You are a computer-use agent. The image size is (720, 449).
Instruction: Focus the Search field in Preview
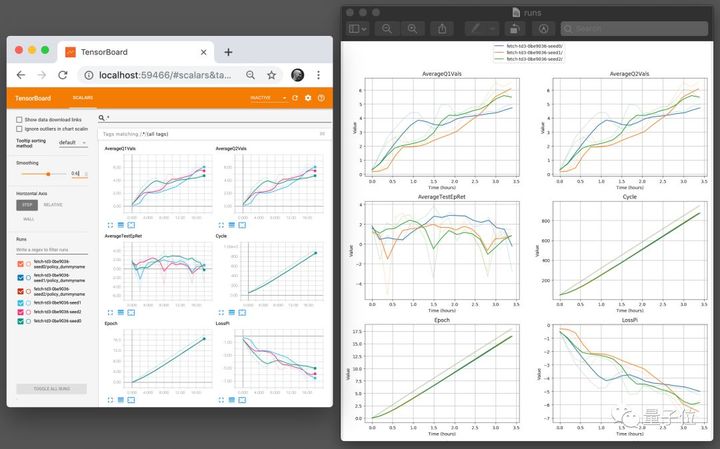[x=634, y=29]
